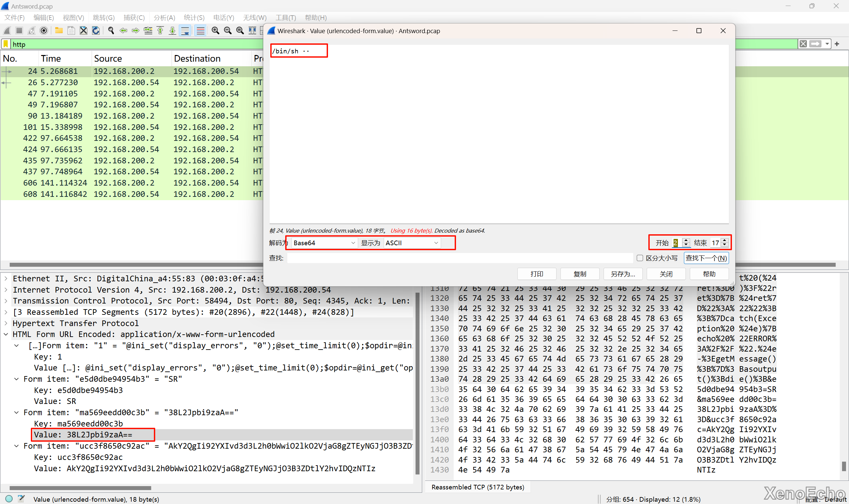Image resolution: width=849 pixels, height=504 pixels.
Task: Increase the 结束 end value stepper
Action: 725,241
